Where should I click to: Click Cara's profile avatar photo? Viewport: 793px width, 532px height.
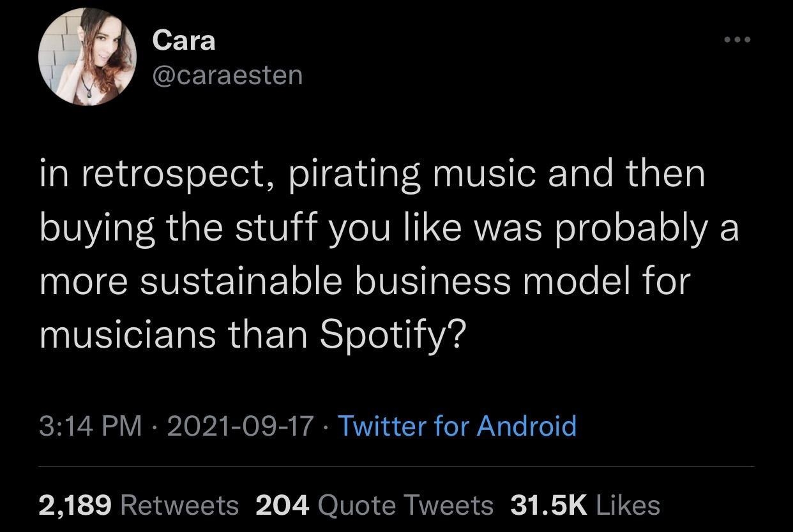point(87,57)
